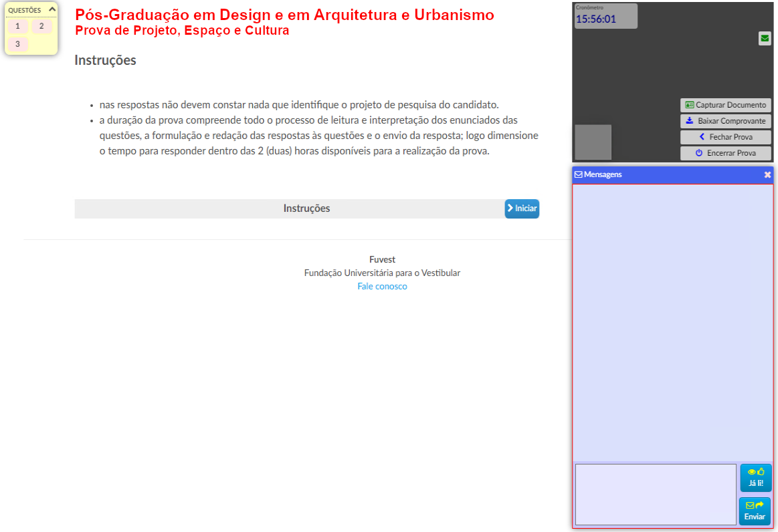Open question 3 from the Questões panel

click(x=17, y=44)
